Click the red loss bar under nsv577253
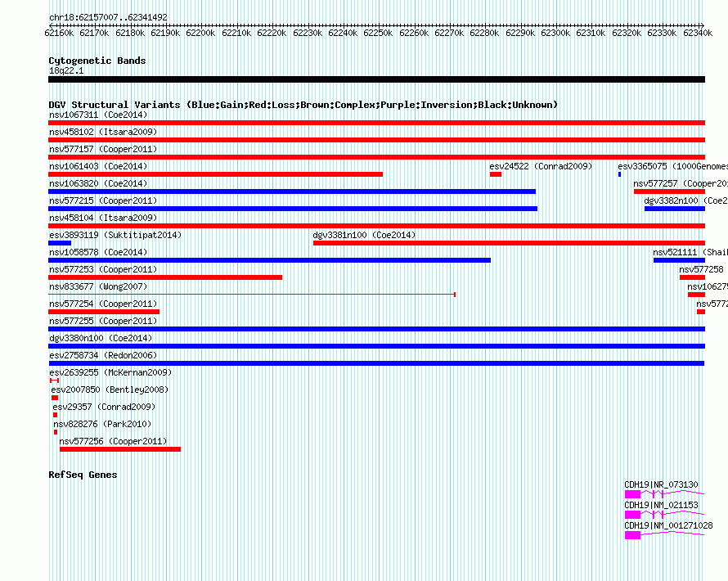Screen dimensions: 728x581 (x=165, y=277)
